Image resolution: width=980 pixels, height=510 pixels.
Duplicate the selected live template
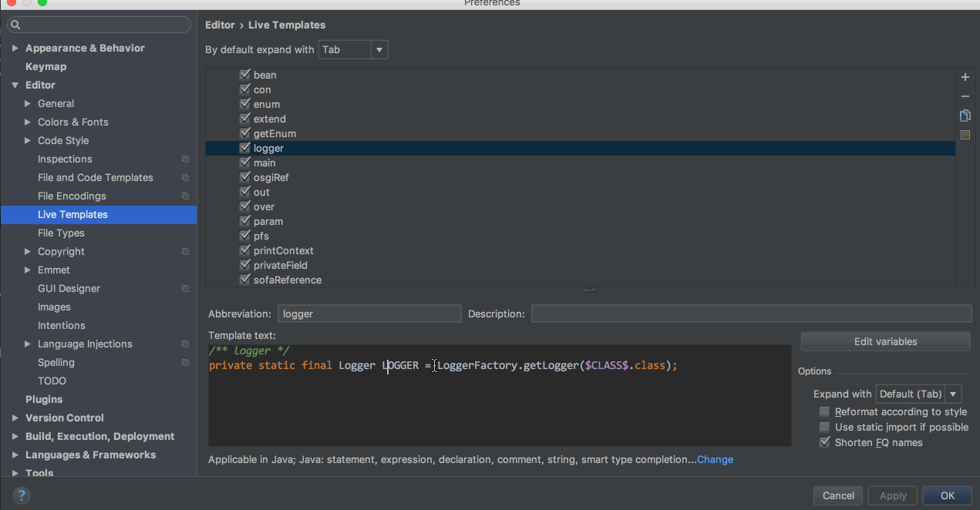pos(965,116)
